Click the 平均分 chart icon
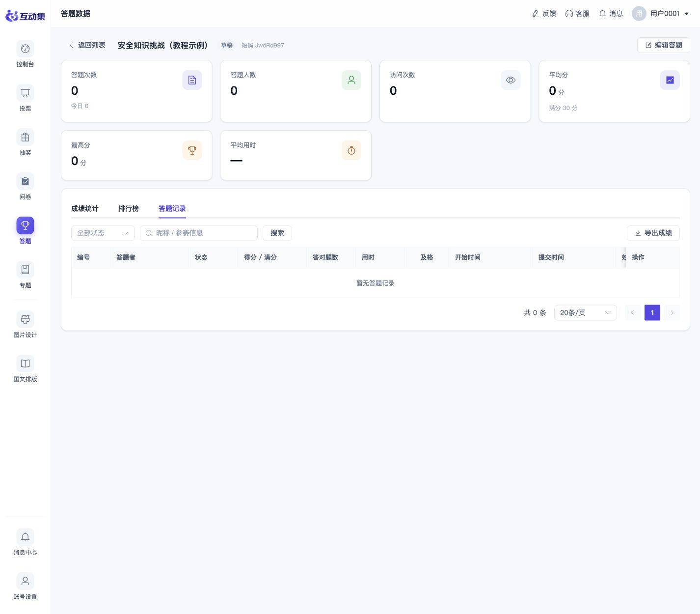This screenshot has width=700, height=614. [x=670, y=80]
